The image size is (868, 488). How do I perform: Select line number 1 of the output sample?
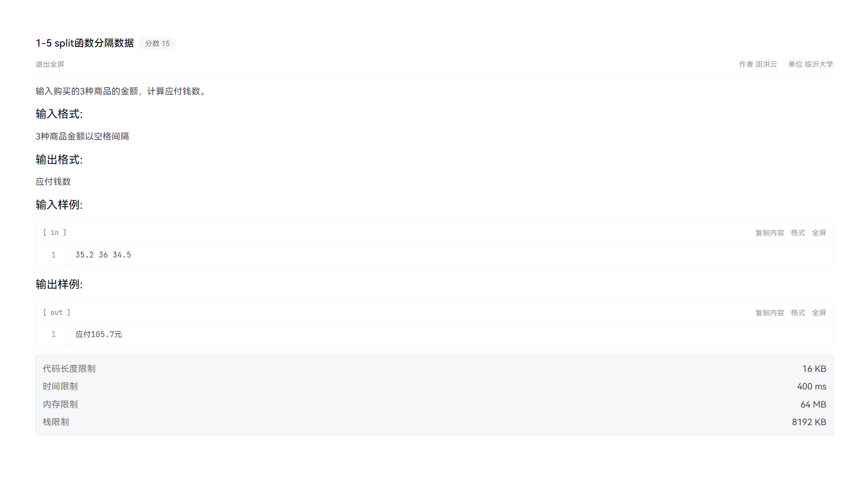pos(53,334)
